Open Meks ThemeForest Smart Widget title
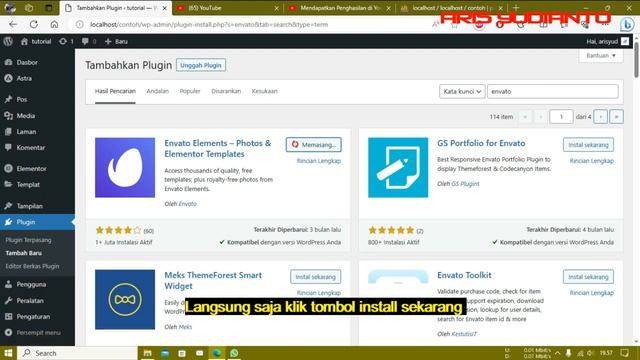The width and height of the screenshot is (640, 360). [213, 280]
